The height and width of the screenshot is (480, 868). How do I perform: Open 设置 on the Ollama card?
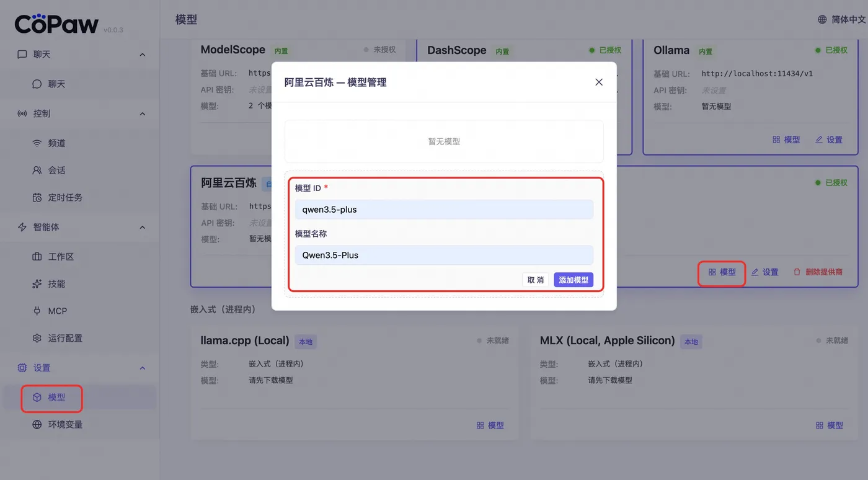click(x=829, y=140)
